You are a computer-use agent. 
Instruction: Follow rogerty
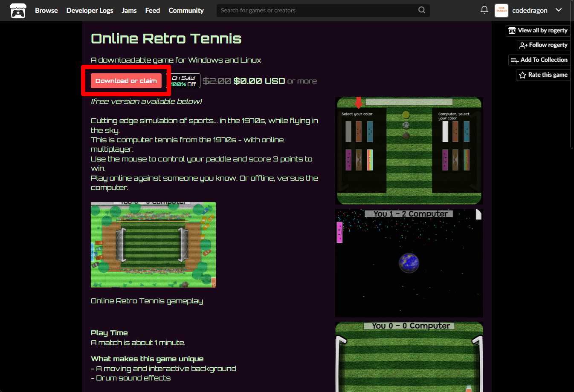(x=543, y=45)
